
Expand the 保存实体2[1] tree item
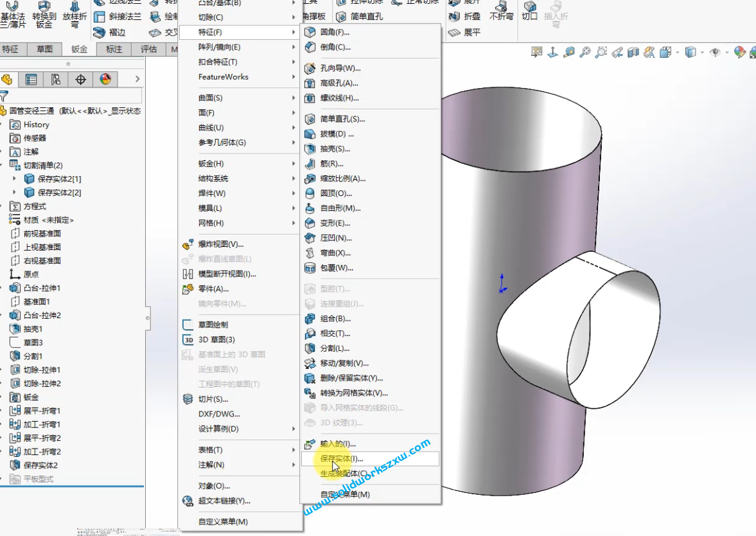(13, 177)
